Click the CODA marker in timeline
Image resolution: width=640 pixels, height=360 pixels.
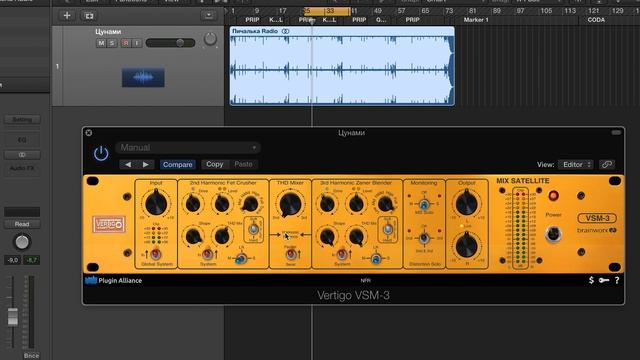[x=596, y=20]
